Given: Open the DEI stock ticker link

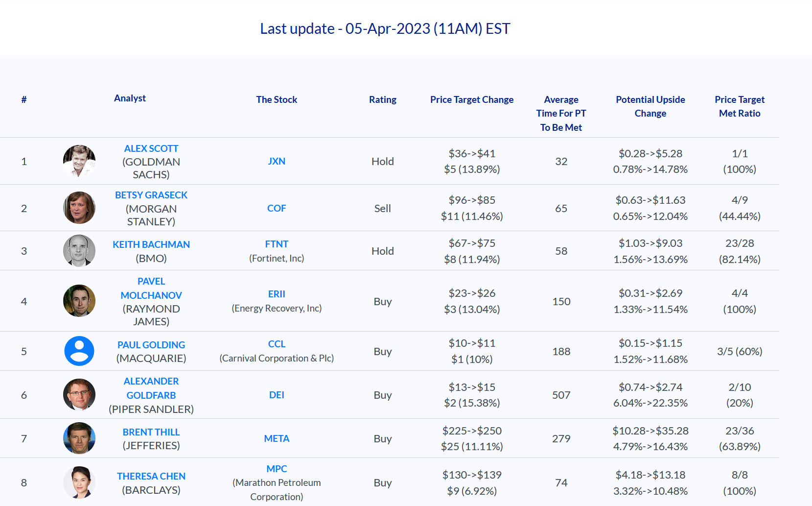Looking at the screenshot, I should coord(277,395).
